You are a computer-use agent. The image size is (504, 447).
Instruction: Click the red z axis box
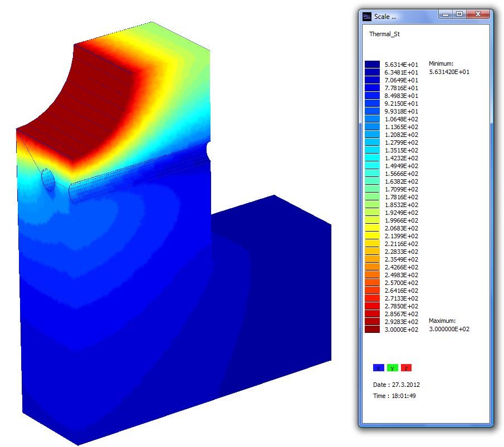[406, 368]
